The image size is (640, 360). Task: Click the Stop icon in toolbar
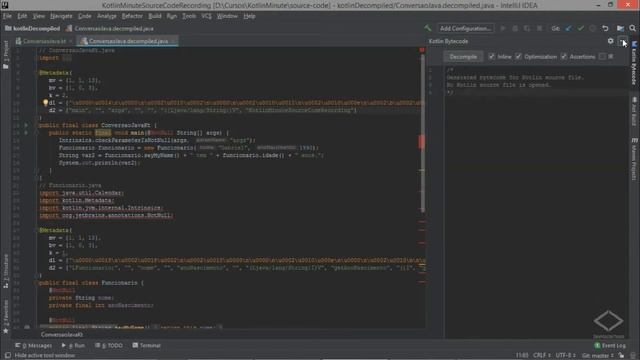tap(540, 28)
